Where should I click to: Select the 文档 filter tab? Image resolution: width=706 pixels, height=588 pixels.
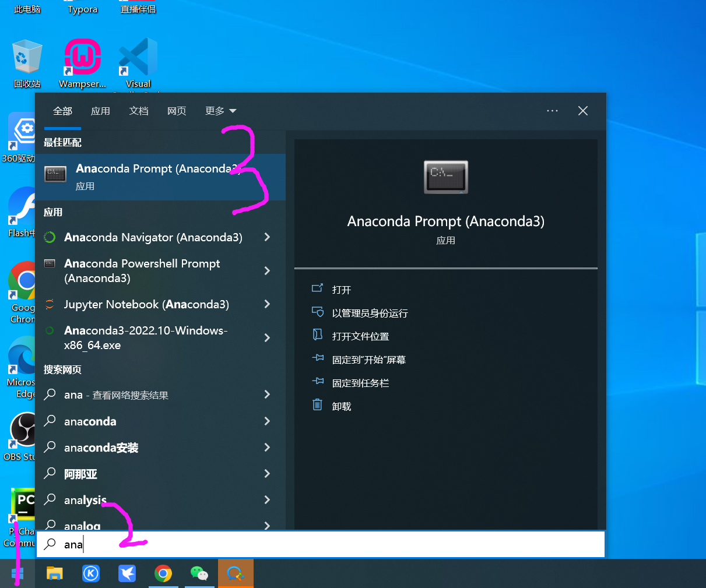[139, 111]
